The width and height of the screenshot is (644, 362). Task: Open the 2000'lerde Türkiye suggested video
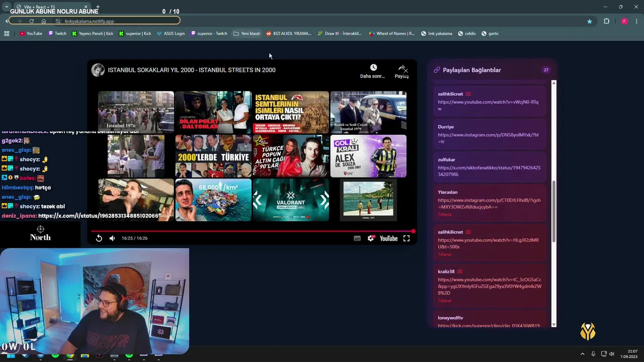[x=213, y=156]
